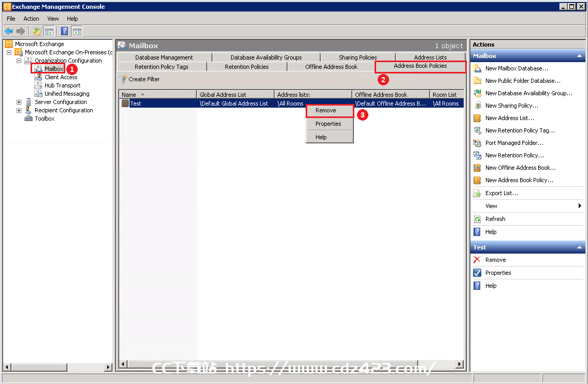Click the green Refresh icon
This screenshot has height=384, width=588.
(x=477, y=219)
